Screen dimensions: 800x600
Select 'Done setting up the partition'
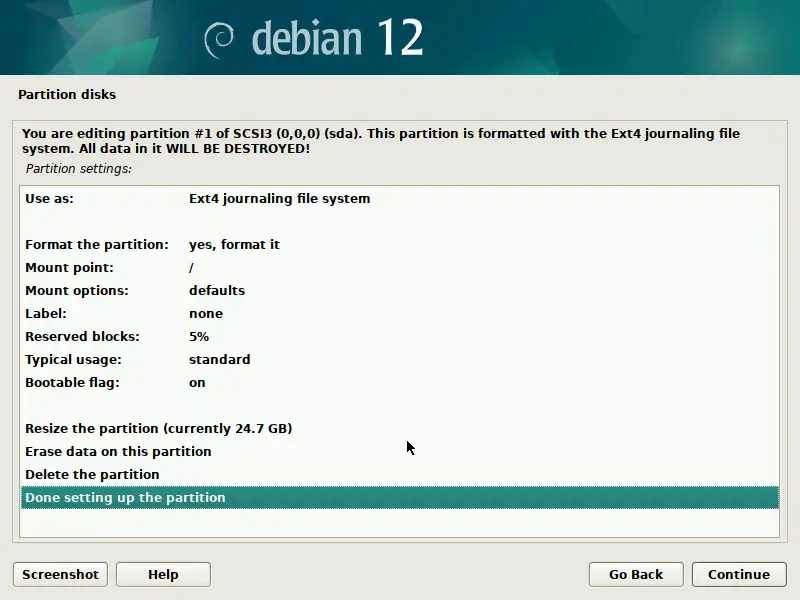point(399,497)
